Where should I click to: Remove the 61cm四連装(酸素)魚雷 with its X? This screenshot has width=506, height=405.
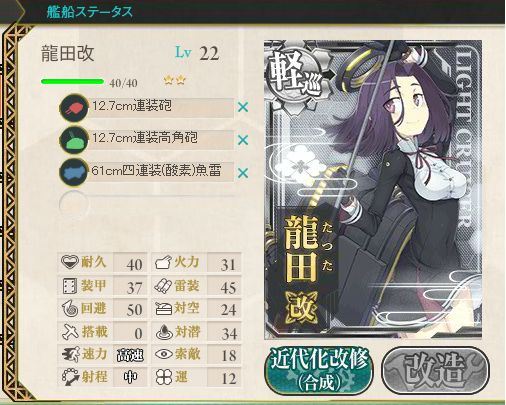(243, 173)
